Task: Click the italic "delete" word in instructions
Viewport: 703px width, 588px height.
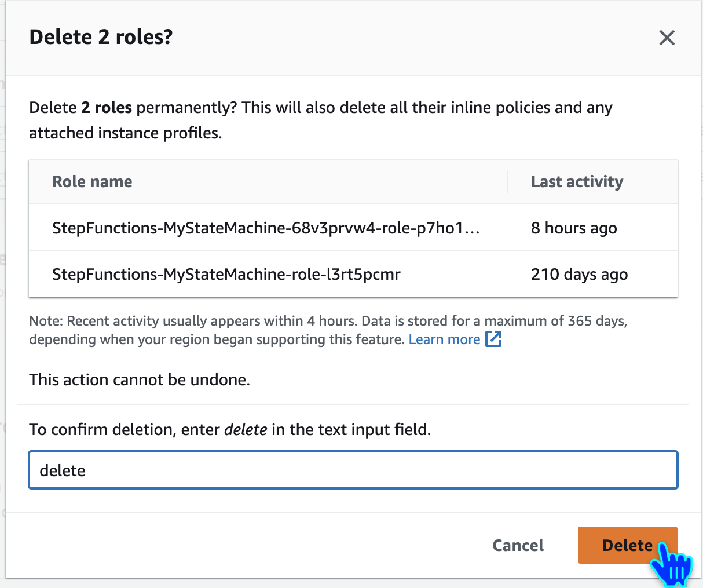Action: click(x=246, y=430)
